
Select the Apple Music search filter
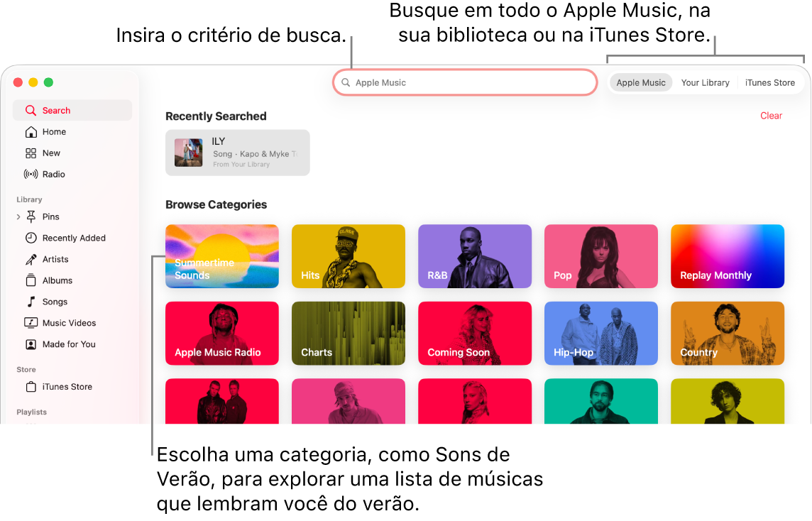coord(640,82)
